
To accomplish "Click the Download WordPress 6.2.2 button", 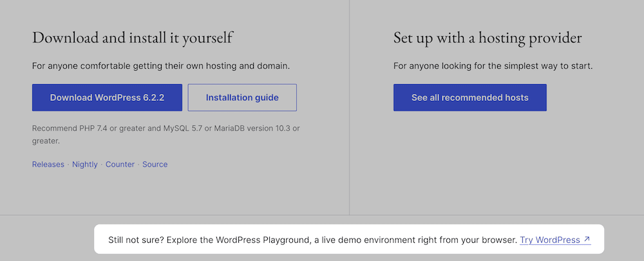I will [107, 98].
